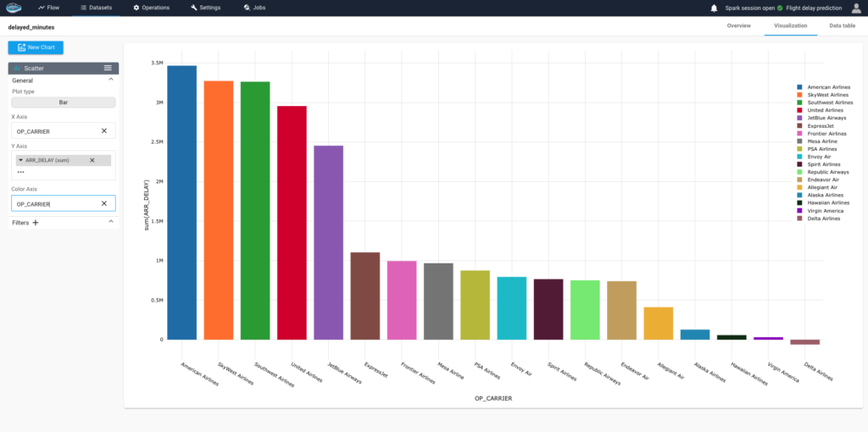Click the Bar plot type button
This screenshot has width=868, height=432.
(x=63, y=102)
